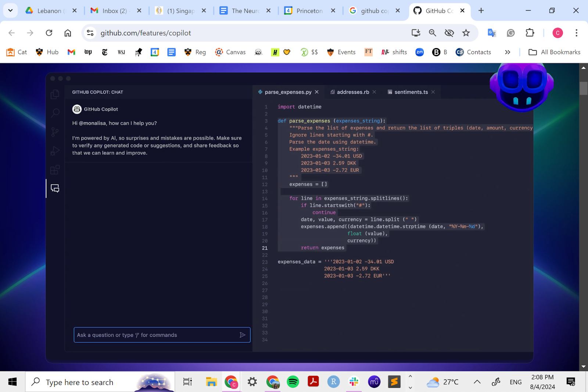Open the Canvas bookmark
This screenshot has width=588, height=392.
(x=230, y=52)
